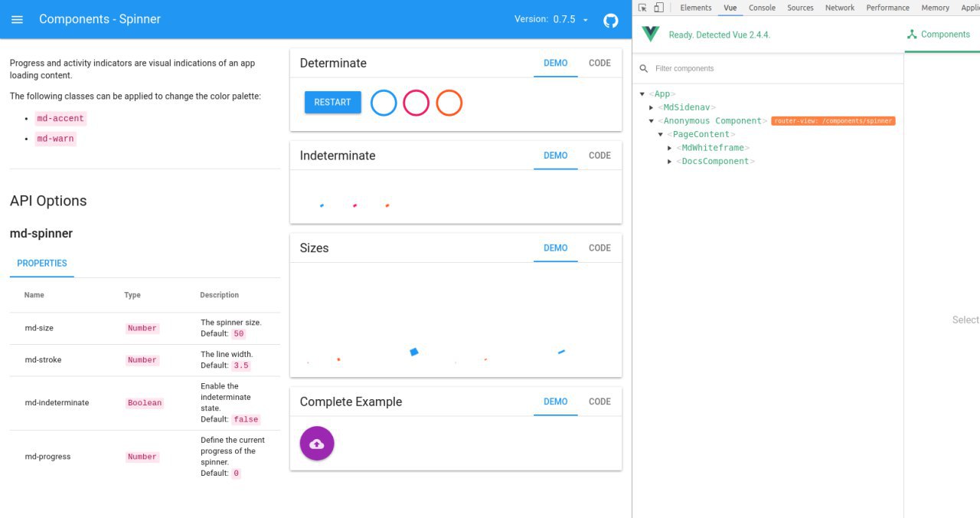The image size is (980, 518).
Task: Open the Performance DevTools tab
Action: [888, 8]
